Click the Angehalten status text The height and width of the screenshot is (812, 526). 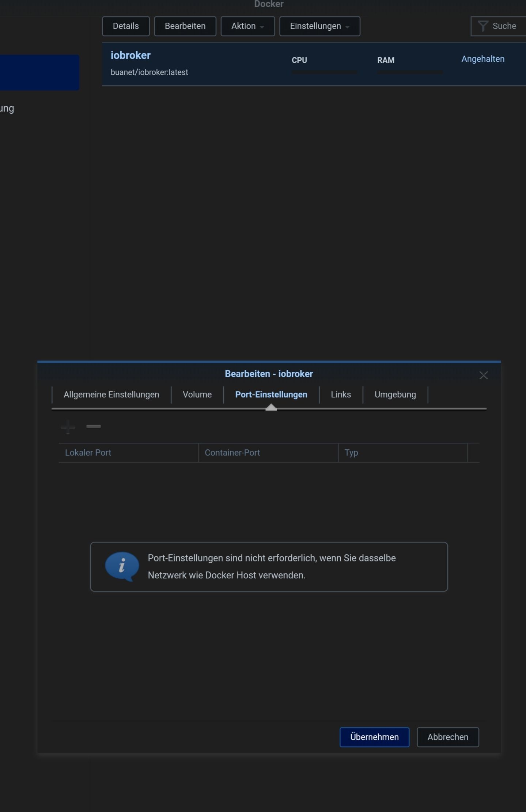point(483,59)
